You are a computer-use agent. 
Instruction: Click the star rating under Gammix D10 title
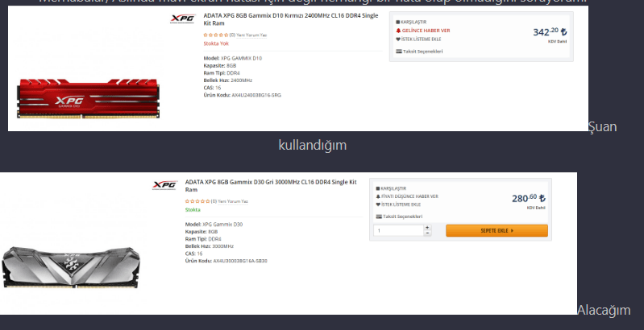(x=216, y=35)
